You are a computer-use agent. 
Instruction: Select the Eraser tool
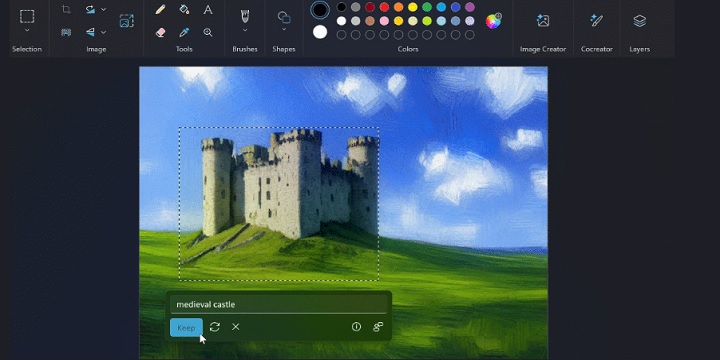(x=160, y=32)
